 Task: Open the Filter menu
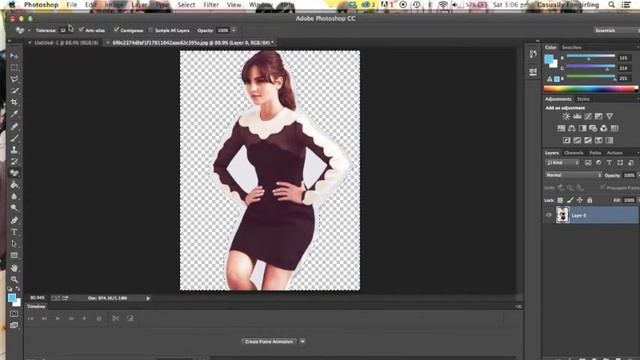[x=211, y=5]
